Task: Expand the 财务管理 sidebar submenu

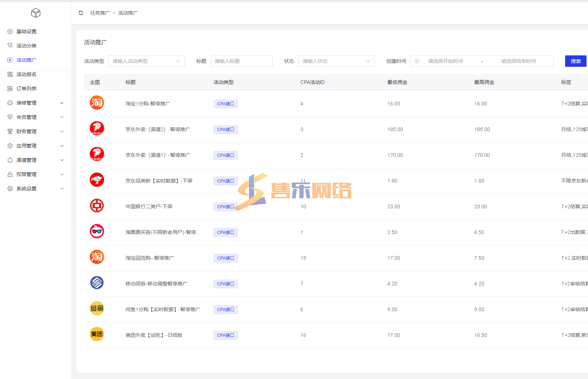Action: pyautogui.click(x=35, y=131)
